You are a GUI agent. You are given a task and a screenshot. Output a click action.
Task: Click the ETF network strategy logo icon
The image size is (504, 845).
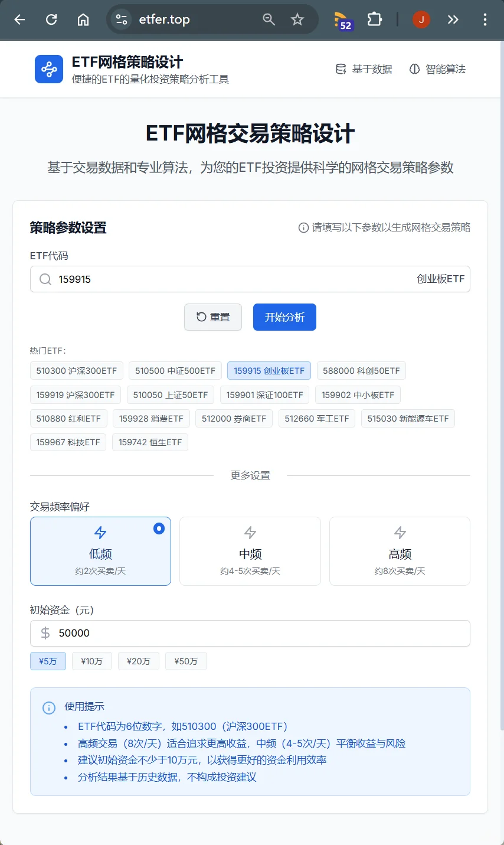(x=48, y=68)
